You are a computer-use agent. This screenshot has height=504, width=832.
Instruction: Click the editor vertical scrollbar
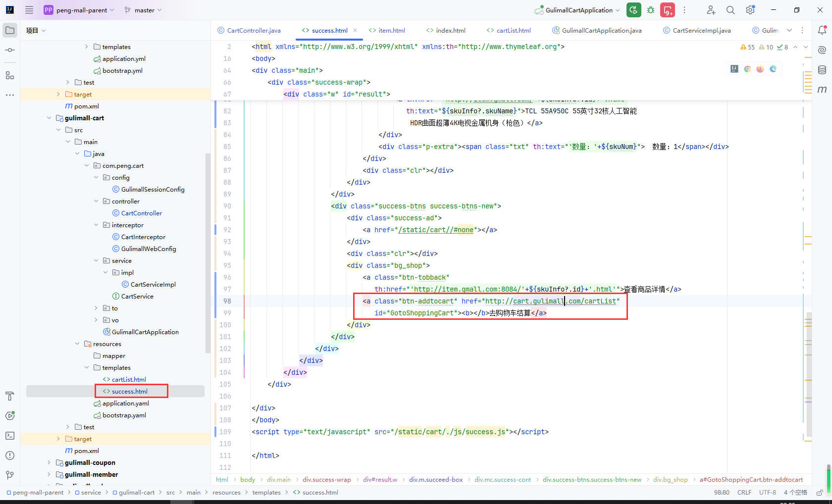click(809, 374)
